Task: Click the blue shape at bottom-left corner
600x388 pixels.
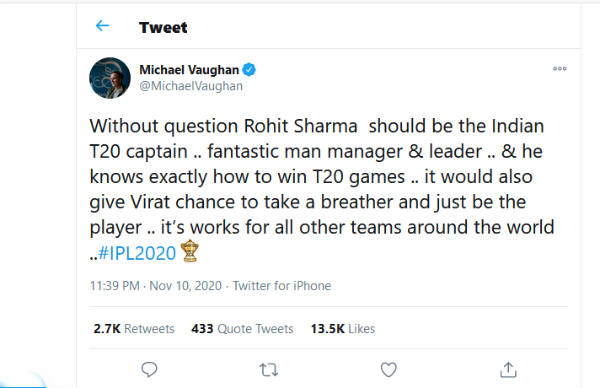Action: pyautogui.click(x=23, y=380)
